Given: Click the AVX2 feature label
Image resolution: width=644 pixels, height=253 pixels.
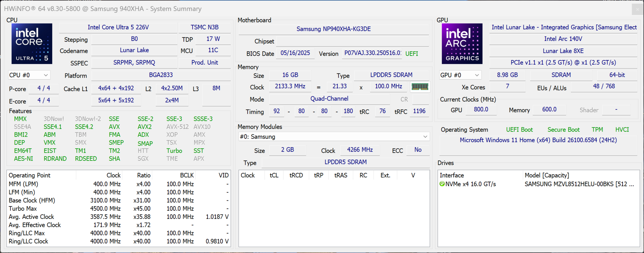Looking at the screenshot, I should pos(145,127).
